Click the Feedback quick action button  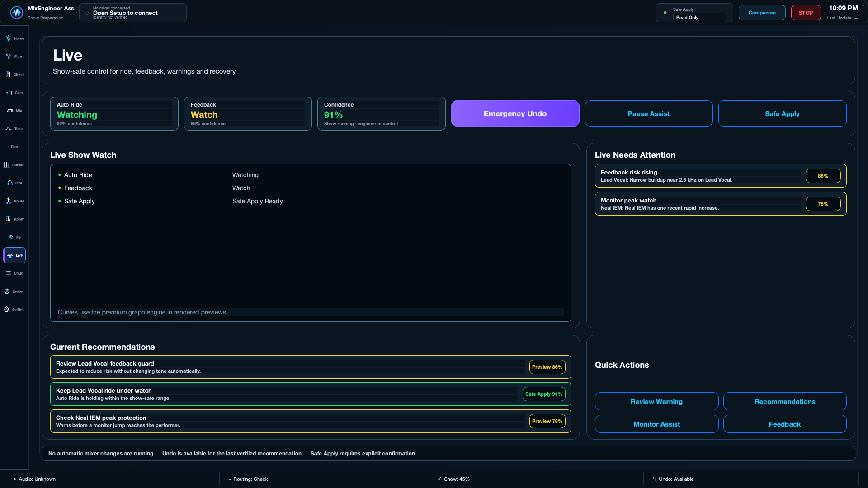point(785,424)
